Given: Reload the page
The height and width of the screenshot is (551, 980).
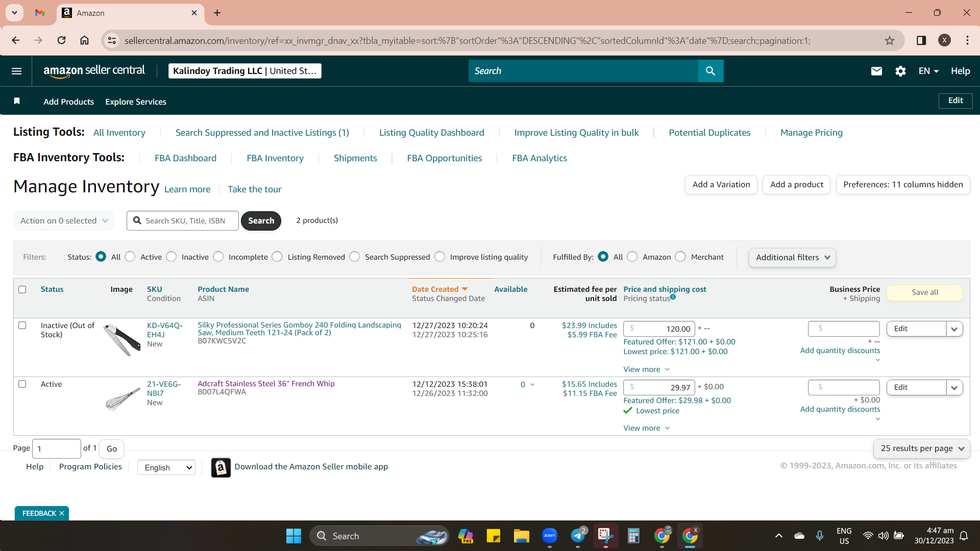Looking at the screenshot, I should click(x=61, y=40).
